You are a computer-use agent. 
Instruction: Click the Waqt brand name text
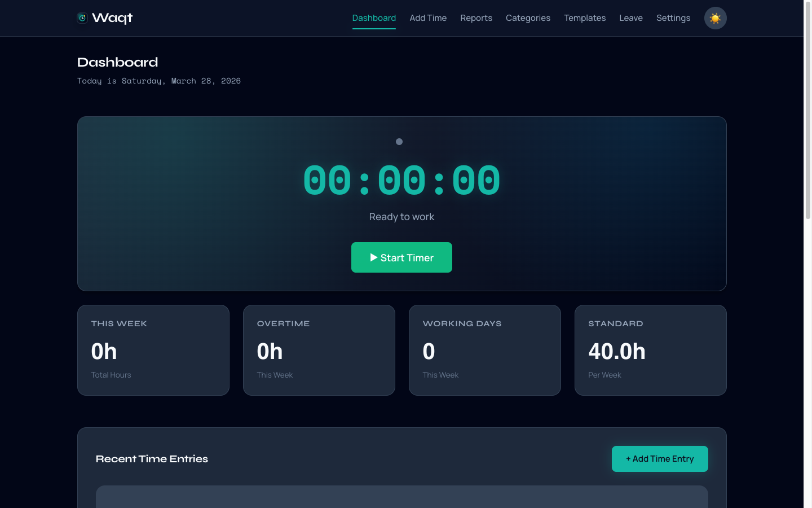pos(112,18)
